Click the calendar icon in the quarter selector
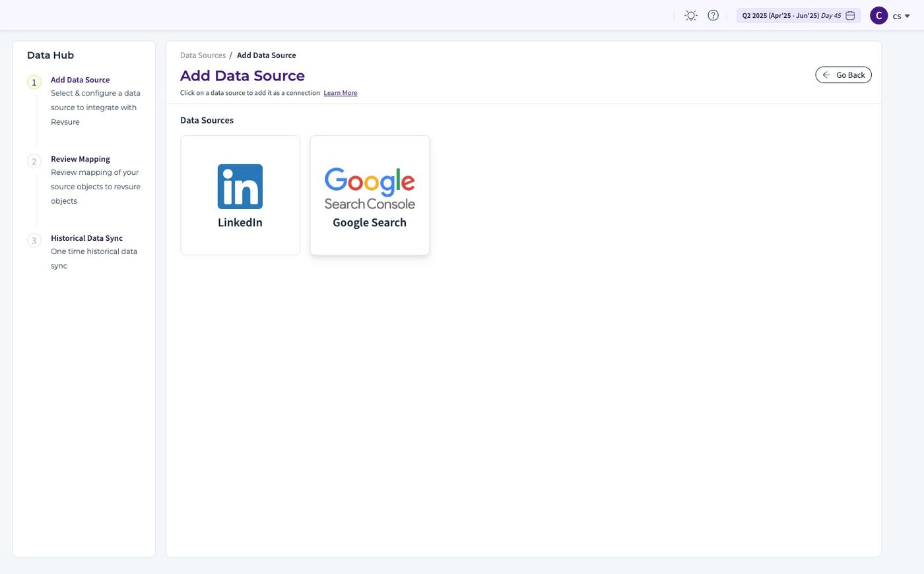The image size is (924, 574). coord(851,15)
